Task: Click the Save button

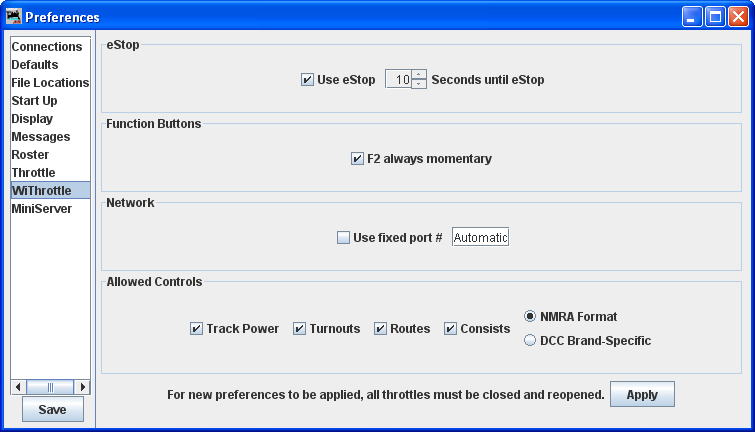Action: (x=53, y=410)
